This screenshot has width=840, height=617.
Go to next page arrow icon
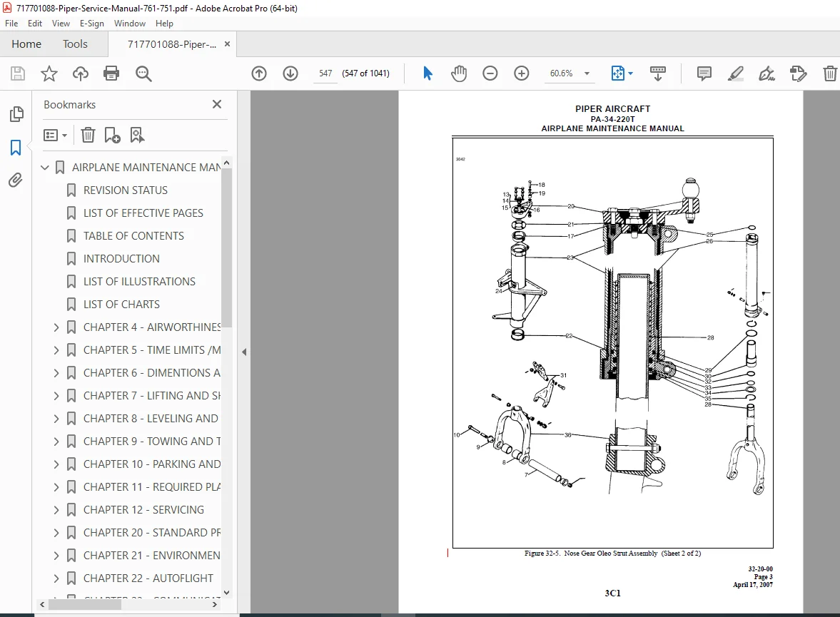[290, 73]
